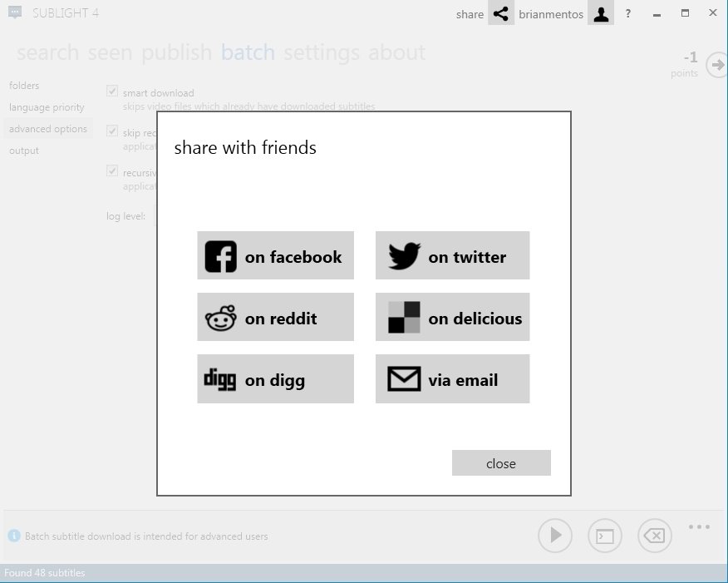
Task: Open the more options ellipsis
Action: (699, 526)
